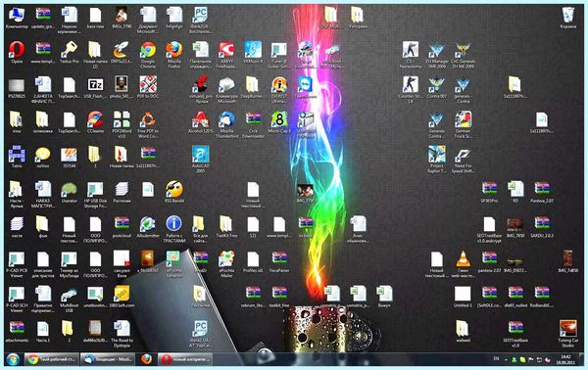Switch to the Opera taskbar window
Viewport: 588px width, 370px height.
185,359
